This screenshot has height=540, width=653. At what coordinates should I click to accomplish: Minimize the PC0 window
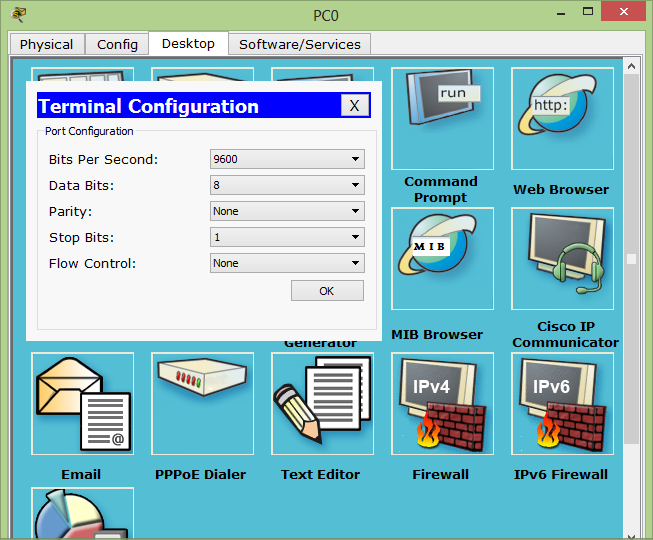[561, 14]
